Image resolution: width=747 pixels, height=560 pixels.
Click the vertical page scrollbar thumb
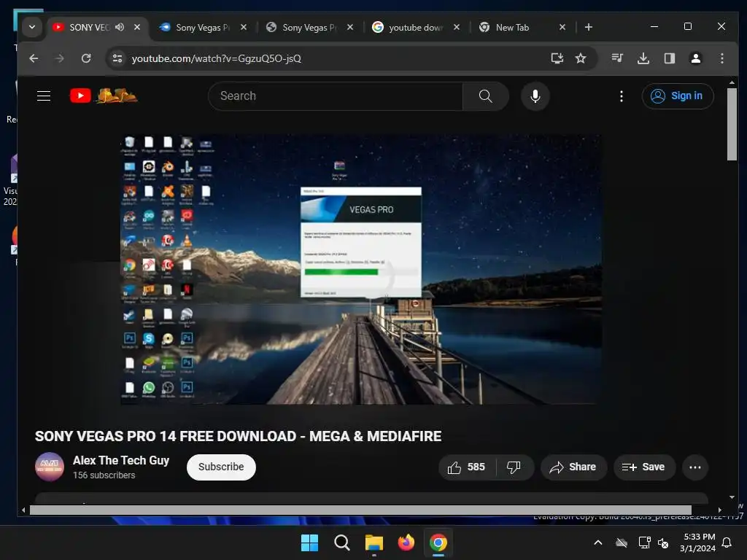click(732, 124)
